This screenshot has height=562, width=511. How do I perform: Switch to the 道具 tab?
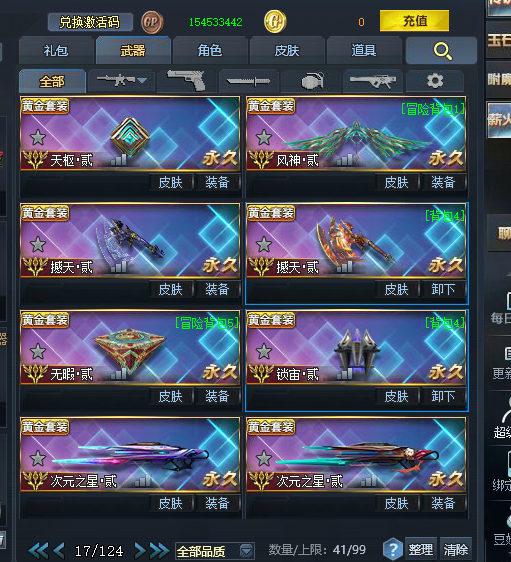364,51
